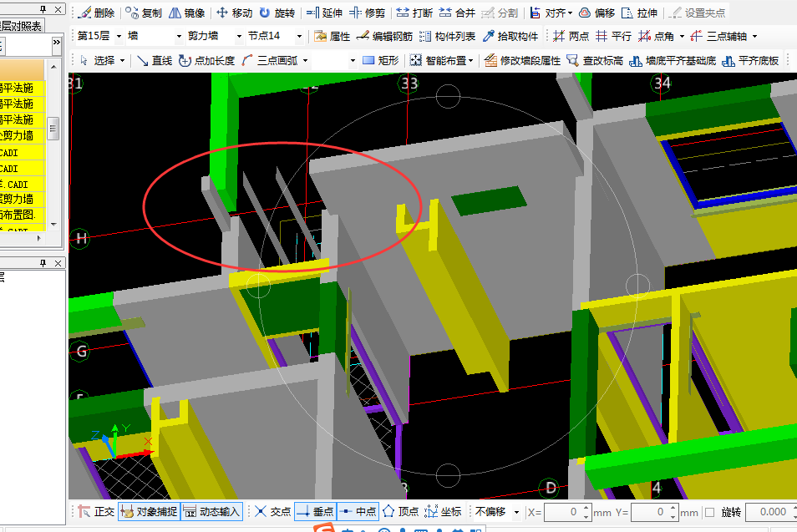Expand the 三点画弧 dropdown arrow

point(306,61)
